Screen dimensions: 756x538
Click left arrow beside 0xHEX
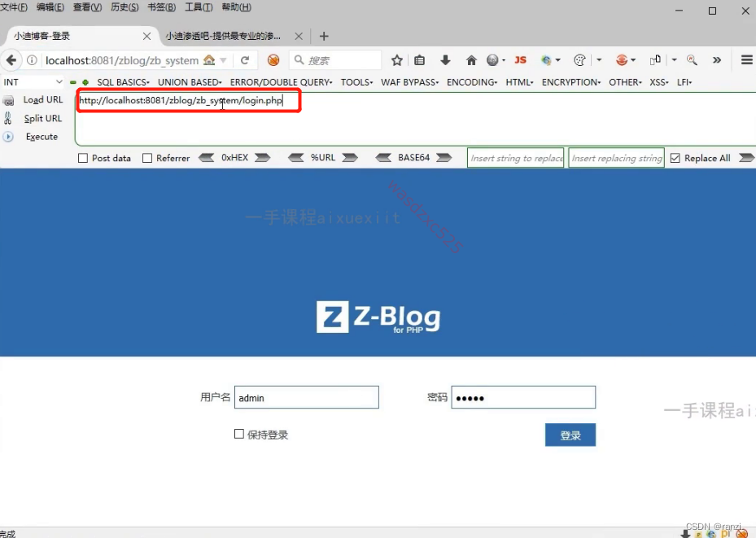coord(207,158)
